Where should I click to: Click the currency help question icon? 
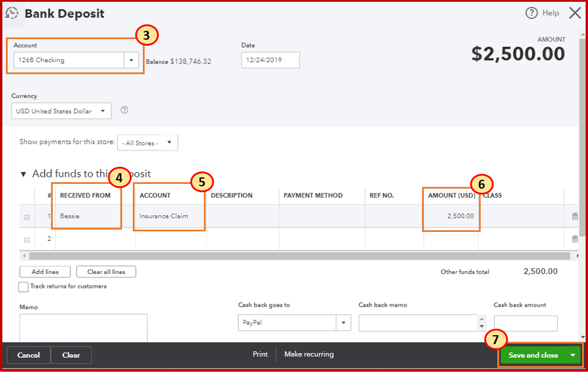pos(124,110)
